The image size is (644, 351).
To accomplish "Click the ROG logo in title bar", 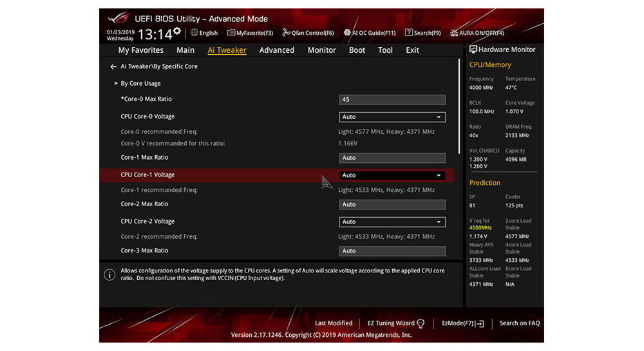I will pos(118,19).
